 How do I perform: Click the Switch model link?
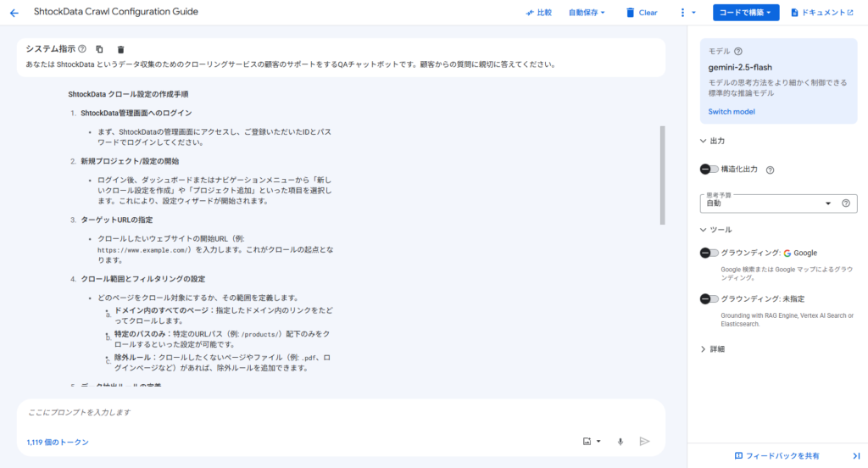732,111
